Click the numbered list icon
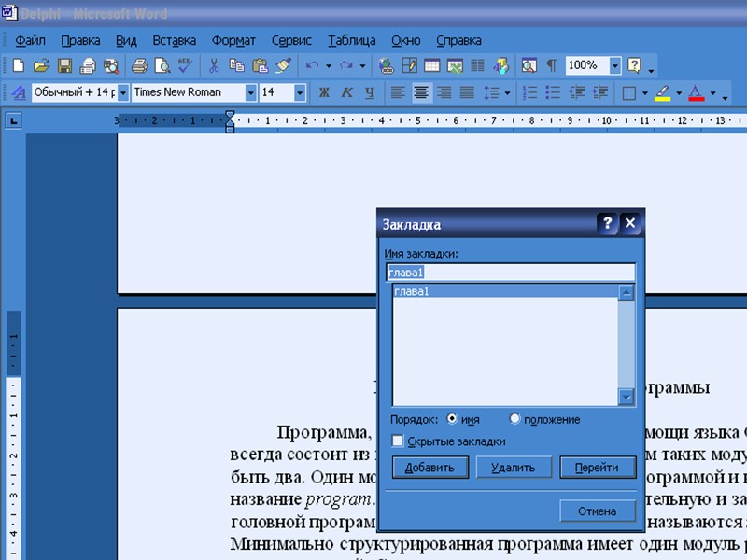747x560 pixels. (x=529, y=92)
